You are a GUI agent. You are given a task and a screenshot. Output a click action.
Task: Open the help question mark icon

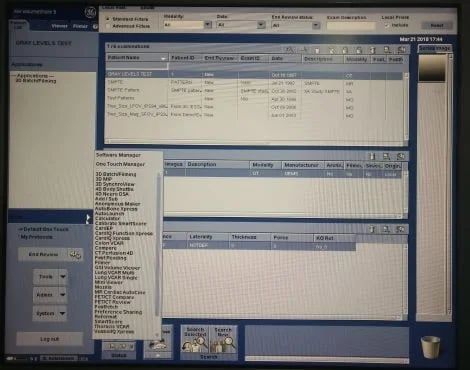(95, 26)
